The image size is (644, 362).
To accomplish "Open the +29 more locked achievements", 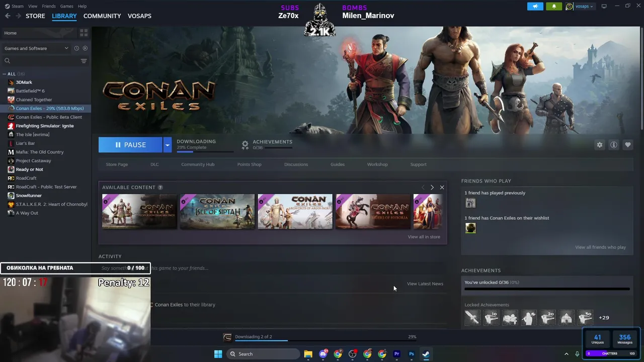I will pos(604,318).
